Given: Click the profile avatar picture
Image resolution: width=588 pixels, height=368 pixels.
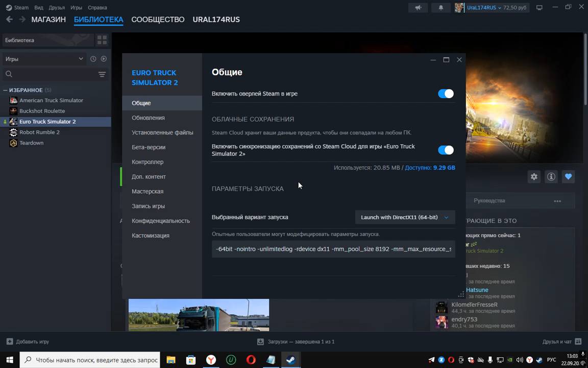Looking at the screenshot, I should 459,8.
